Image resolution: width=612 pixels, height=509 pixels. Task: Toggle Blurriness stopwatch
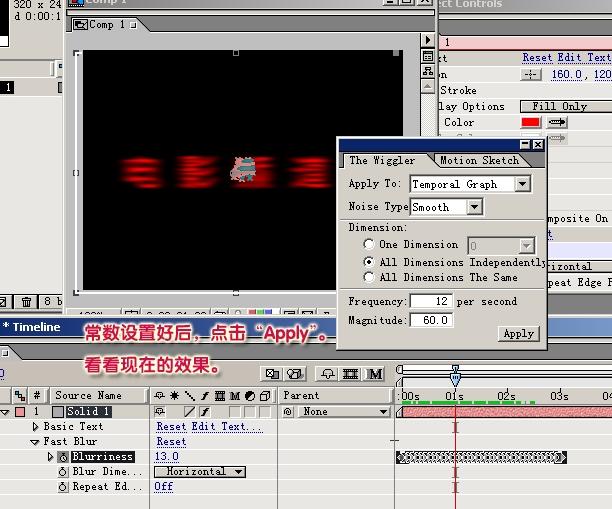(63, 457)
